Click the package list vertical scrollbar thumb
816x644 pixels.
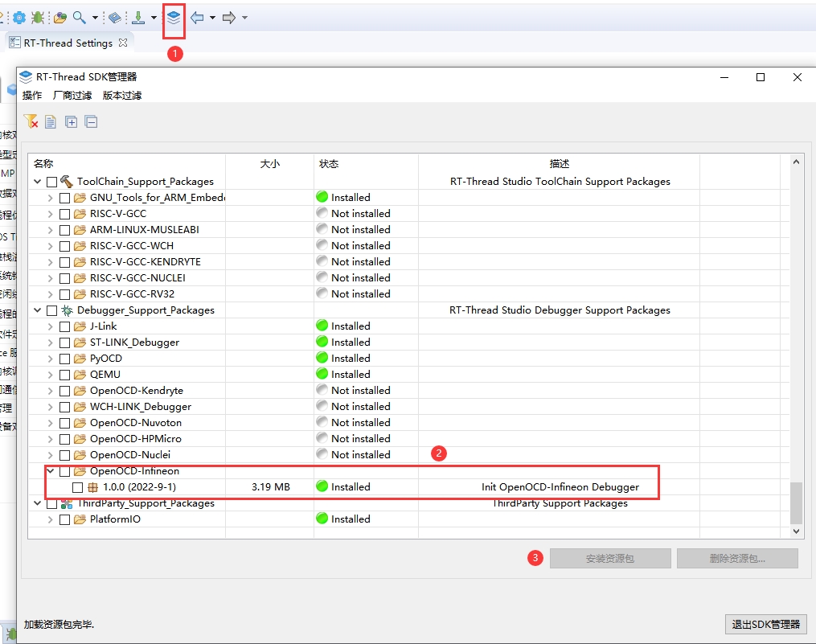[x=796, y=502]
